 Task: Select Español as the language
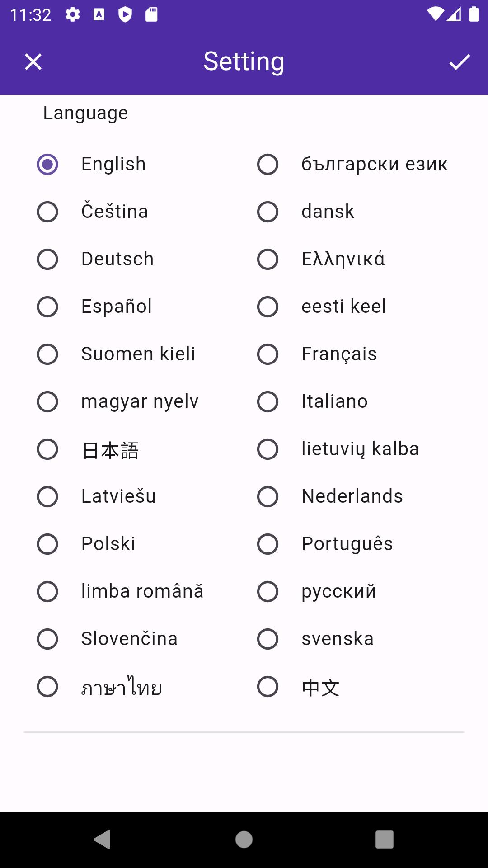pos(47,307)
